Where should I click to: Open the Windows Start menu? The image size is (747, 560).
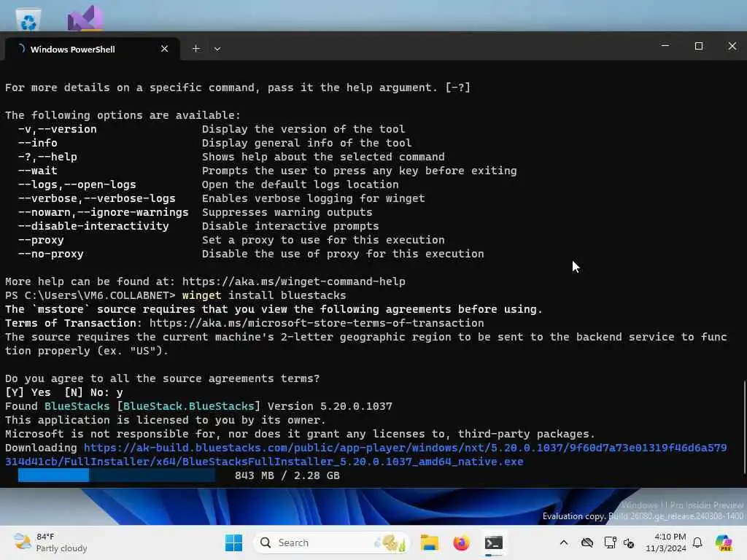click(233, 542)
